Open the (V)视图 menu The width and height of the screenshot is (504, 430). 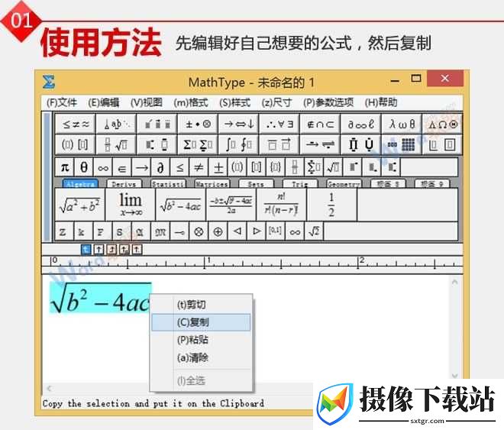click(x=147, y=102)
